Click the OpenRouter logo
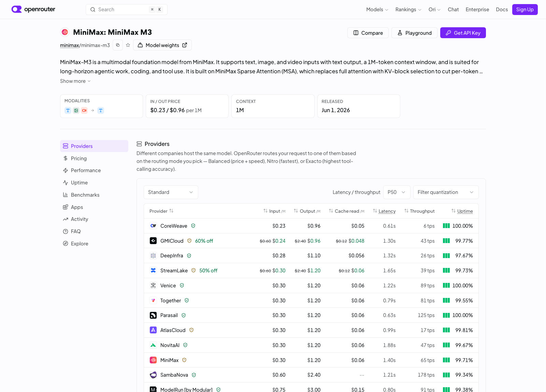546x392 pixels. (33, 9)
